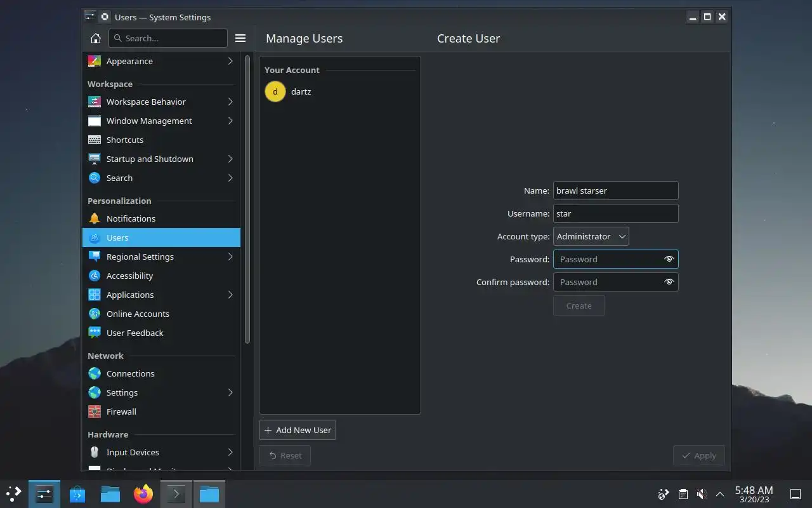Launch Firefox from the taskbar
The width and height of the screenshot is (812, 508).
143,494
